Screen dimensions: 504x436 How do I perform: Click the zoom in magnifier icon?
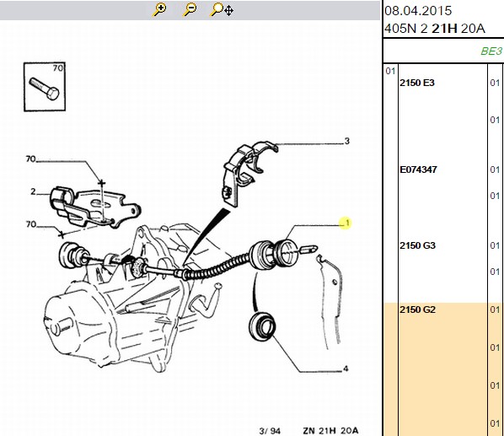tap(159, 9)
